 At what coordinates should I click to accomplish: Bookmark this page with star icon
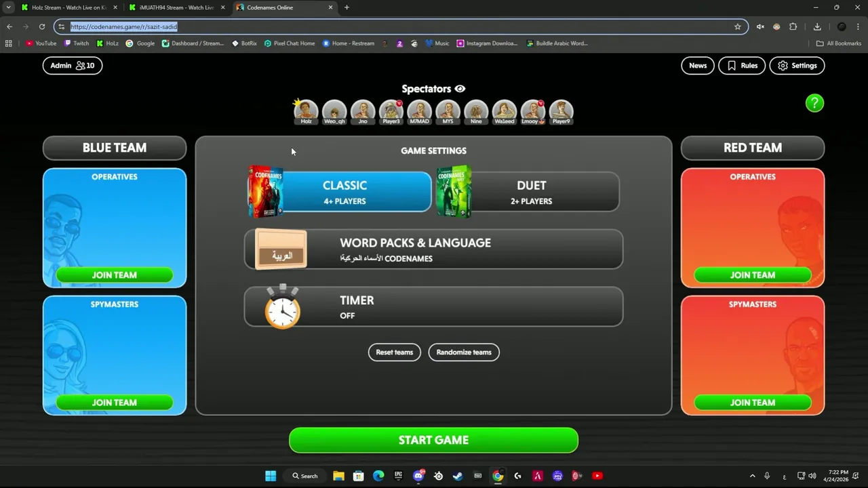tap(737, 26)
